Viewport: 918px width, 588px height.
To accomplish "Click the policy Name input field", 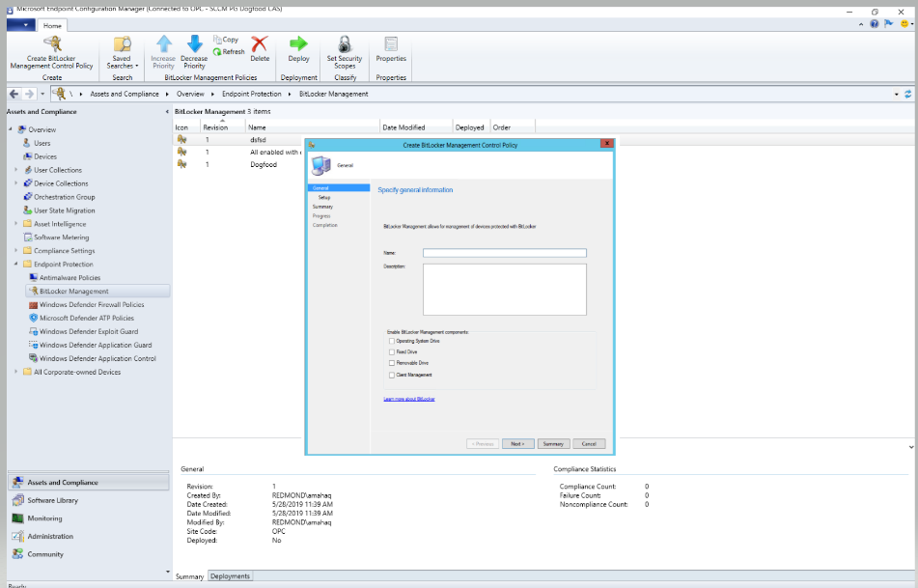I will coord(505,253).
